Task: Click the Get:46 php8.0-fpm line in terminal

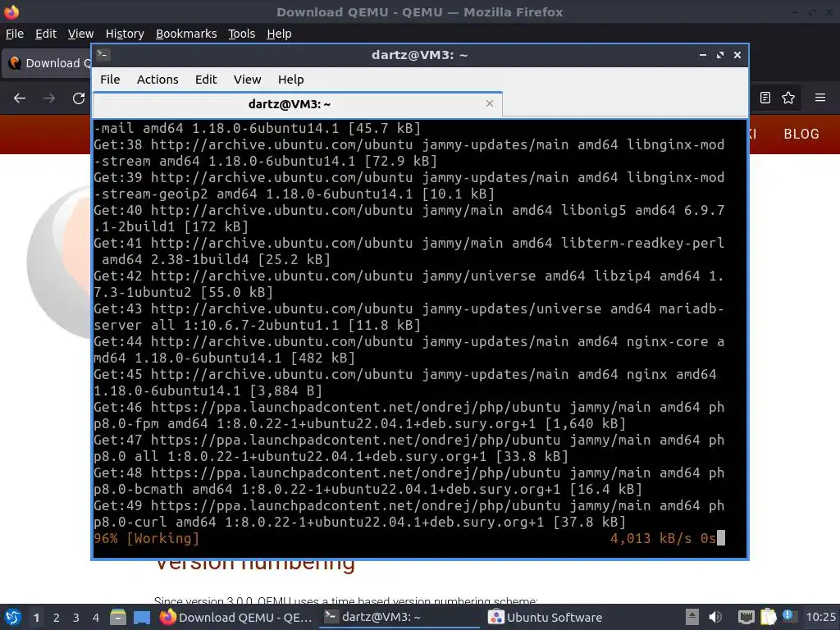Action: [409, 415]
